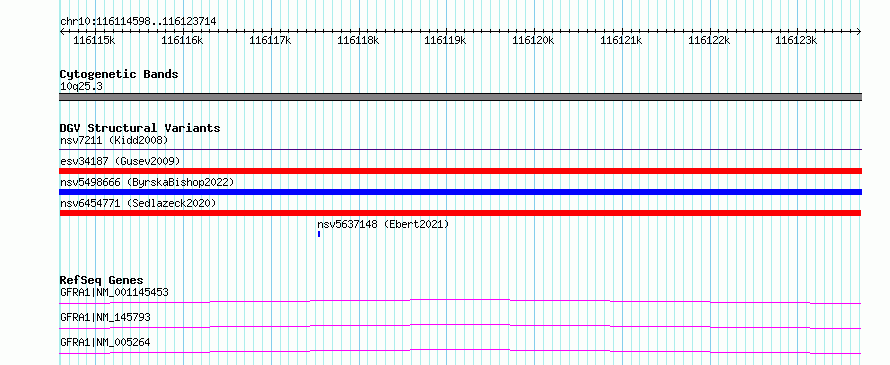
Task: Open GFRA1|NM_001145453 transcript label
Action: coord(114,292)
